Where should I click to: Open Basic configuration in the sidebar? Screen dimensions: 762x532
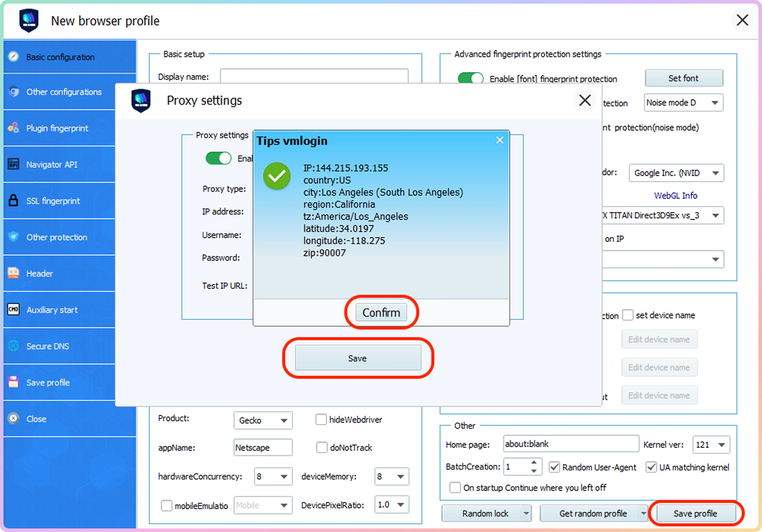tap(60, 57)
